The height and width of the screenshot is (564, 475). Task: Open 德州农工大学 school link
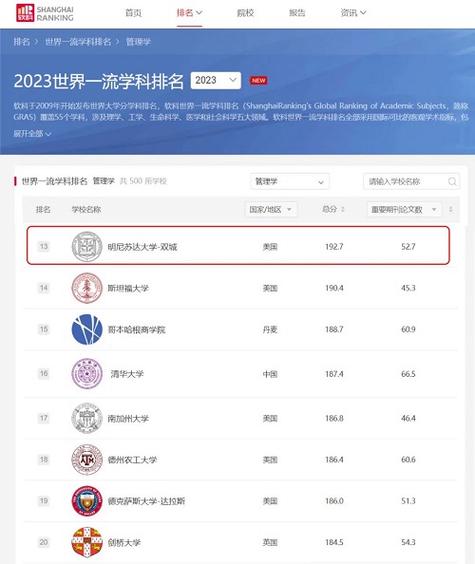[132, 460]
